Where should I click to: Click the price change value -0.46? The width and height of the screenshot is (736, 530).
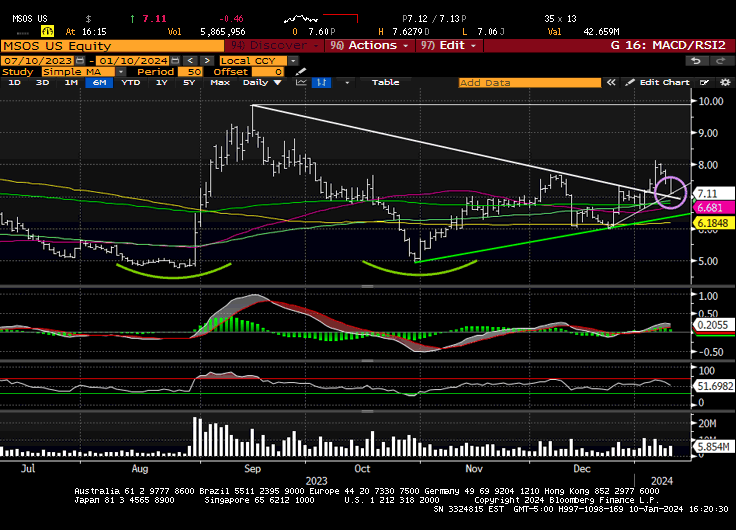pos(231,19)
